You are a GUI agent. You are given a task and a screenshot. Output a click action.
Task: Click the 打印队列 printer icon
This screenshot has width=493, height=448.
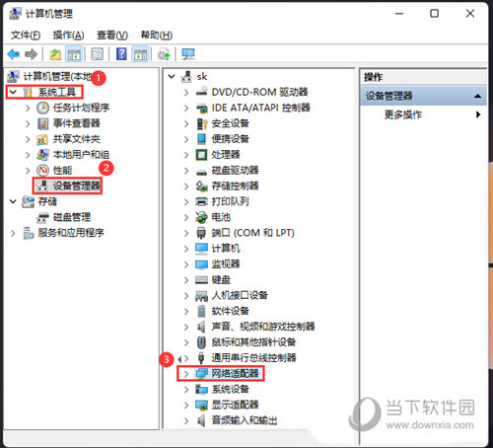201,201
